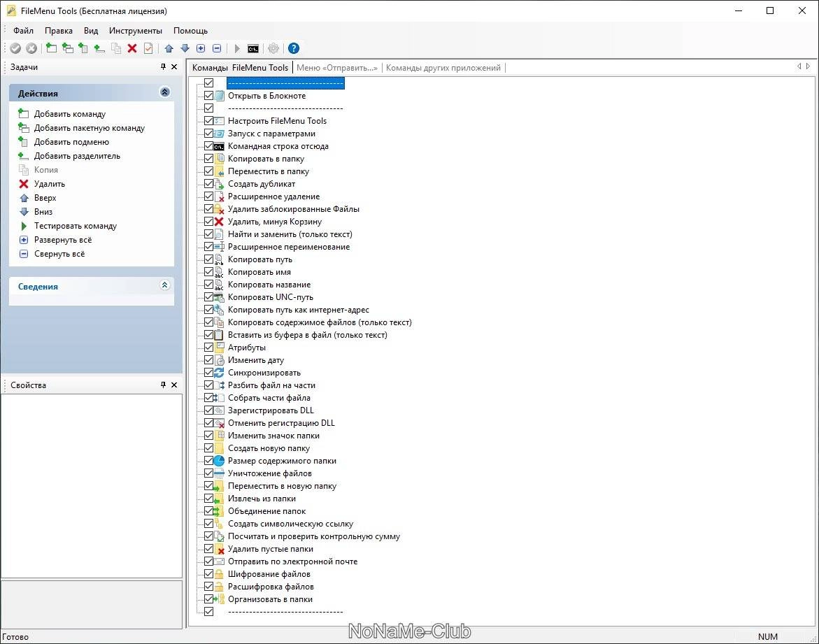Click the icon of Синхронизировать command
Image resolution: width=819 pixels, height=644 pixels.
click(220, 373)
